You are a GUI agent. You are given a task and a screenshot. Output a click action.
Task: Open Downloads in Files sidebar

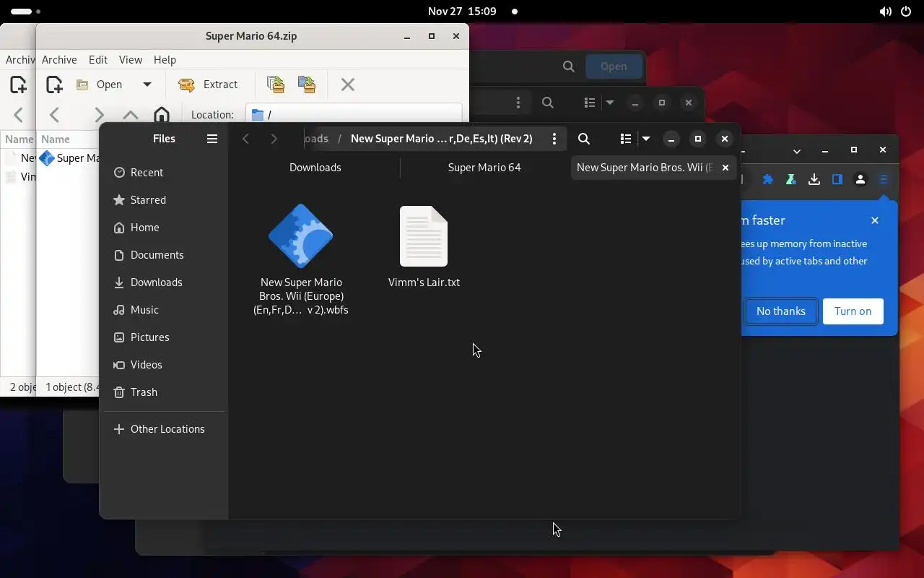pyautogui.click(x=164, y=282)
